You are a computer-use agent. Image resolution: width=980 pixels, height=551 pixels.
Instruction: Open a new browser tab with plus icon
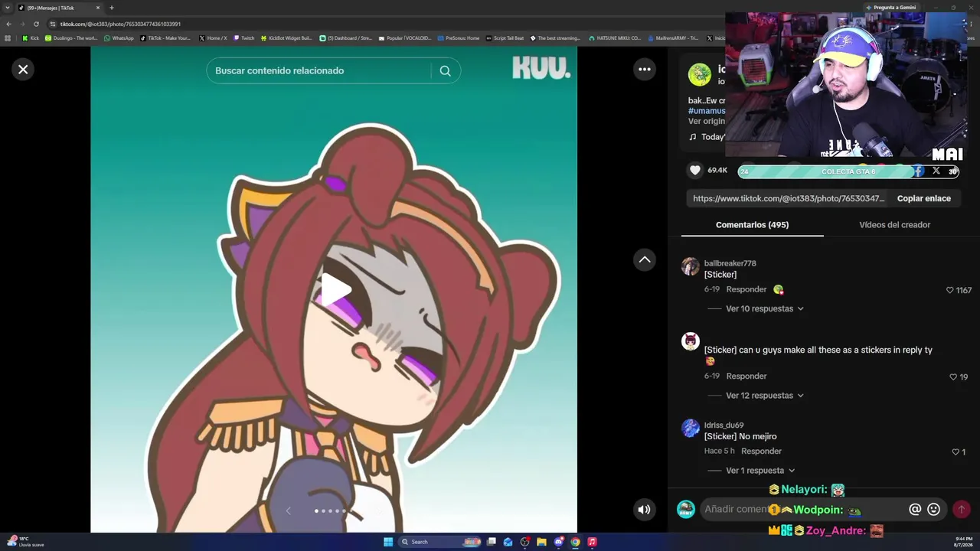point(111,8)
